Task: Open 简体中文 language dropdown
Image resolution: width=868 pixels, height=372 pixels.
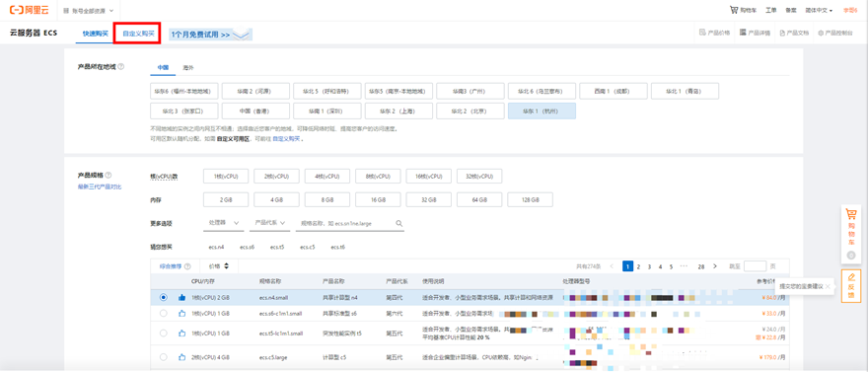Action: (818, 11)
